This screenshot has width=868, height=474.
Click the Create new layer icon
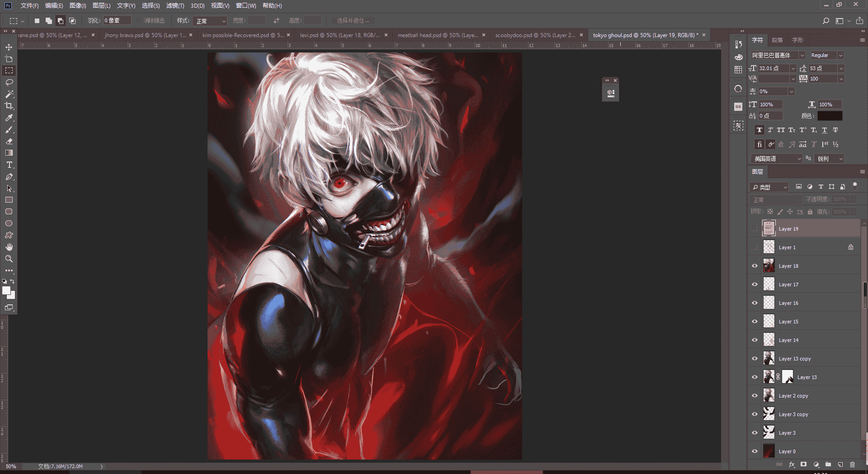(x=840, y=465)
